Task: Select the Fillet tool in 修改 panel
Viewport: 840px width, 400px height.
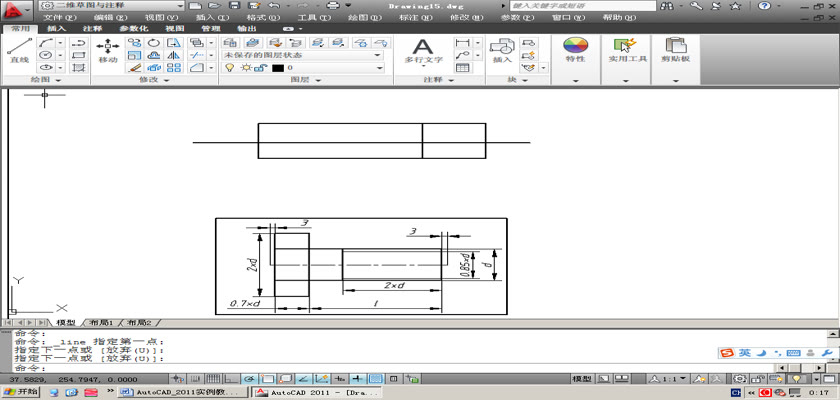Action: pos(197,67)
